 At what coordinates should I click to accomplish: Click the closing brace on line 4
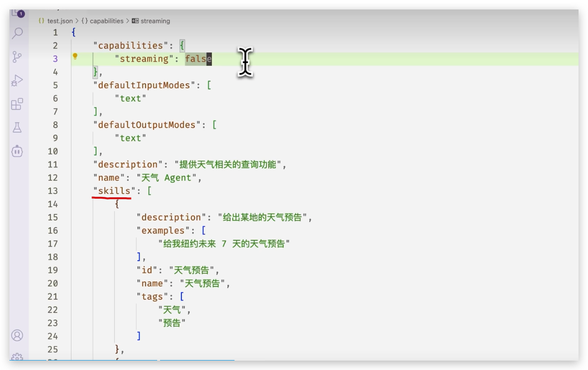[x=96, y=72]
